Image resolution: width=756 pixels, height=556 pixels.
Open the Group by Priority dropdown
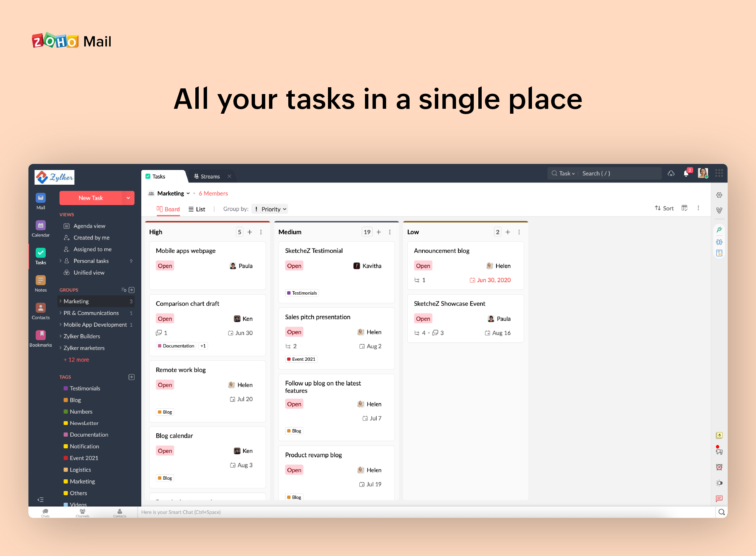(270, 209)
